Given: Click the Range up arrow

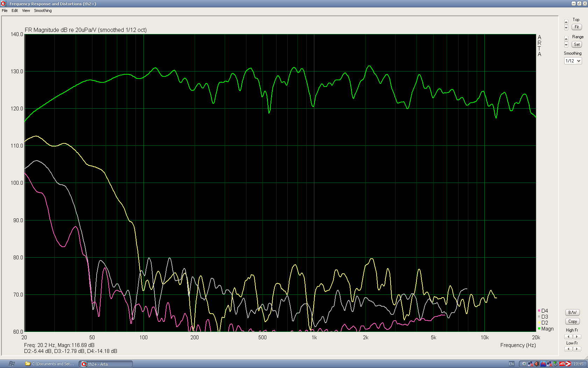Looking at the screenshot, I should click(x=566, y=39).
